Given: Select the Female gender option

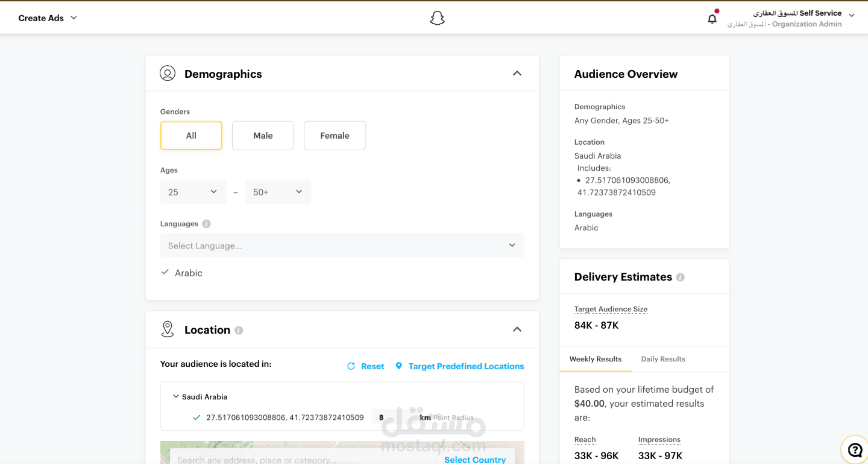Looking at the screenshot, I should pyautogui.click(x=335, y=136).
